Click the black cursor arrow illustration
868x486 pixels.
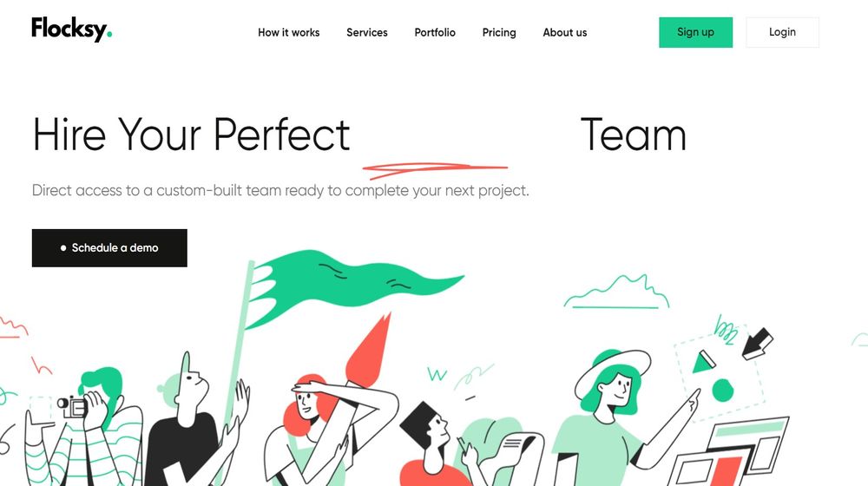coord(757,344)
